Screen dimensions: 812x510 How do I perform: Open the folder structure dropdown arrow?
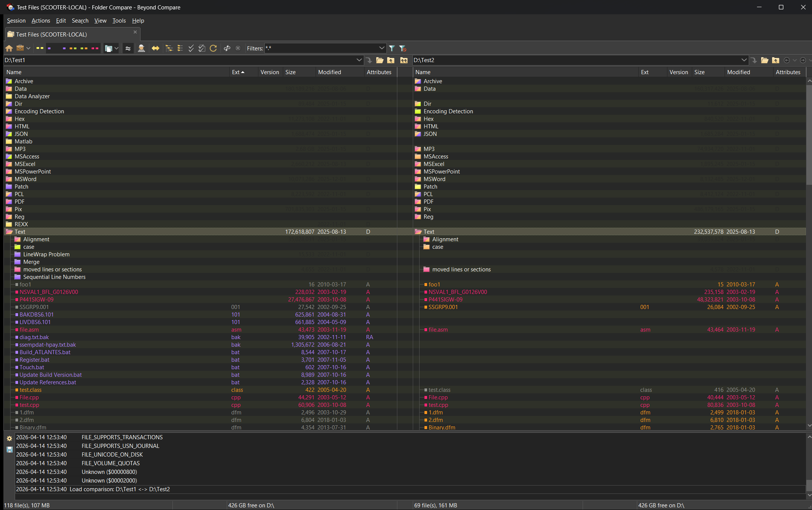(116, 48)
